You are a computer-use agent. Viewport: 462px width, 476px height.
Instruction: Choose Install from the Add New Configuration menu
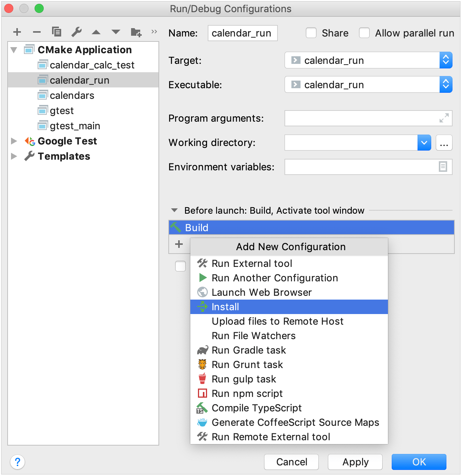coord(225,307)
